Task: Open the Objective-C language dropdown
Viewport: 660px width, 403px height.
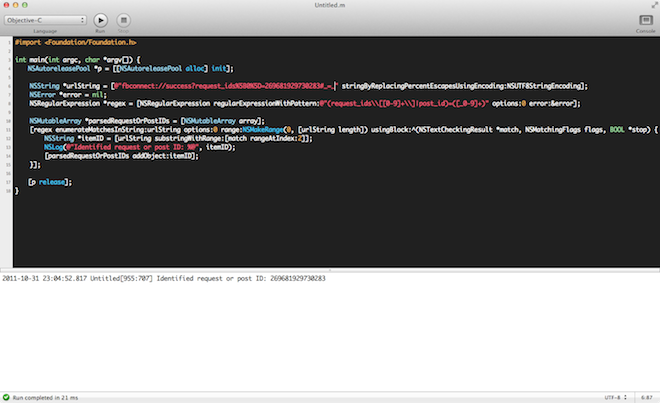Action: [x=45, y=20]
